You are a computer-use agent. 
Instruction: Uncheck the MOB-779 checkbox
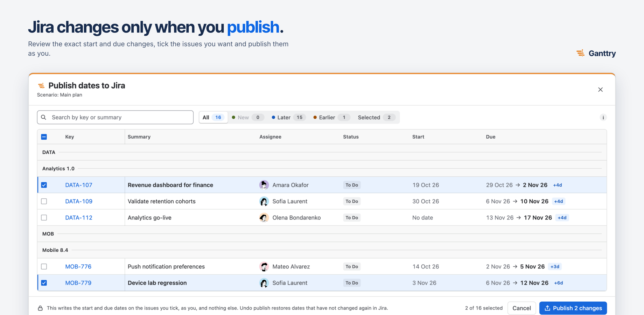pyautogui.click(x=44, y=283)
